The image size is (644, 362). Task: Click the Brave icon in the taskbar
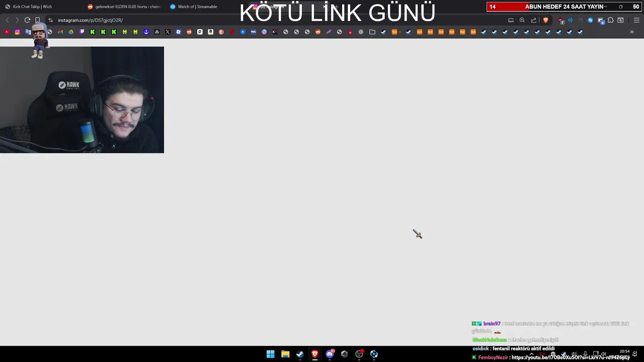point(314,354)
